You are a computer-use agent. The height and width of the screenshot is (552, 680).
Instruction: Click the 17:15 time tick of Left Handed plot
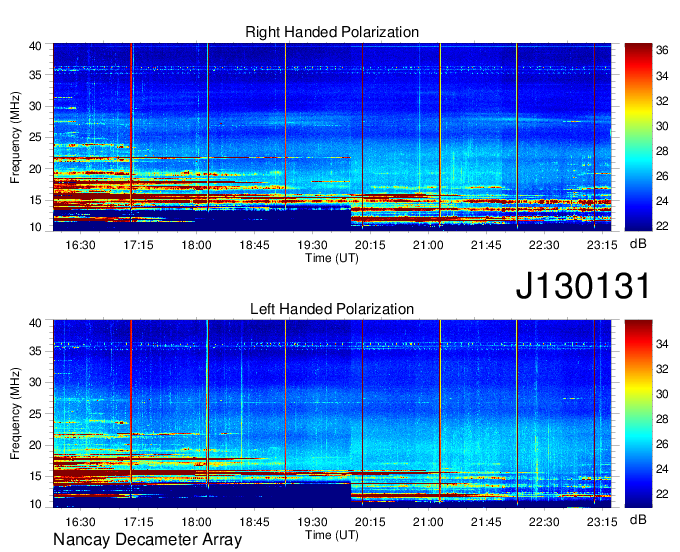click(x=138, y=522)
